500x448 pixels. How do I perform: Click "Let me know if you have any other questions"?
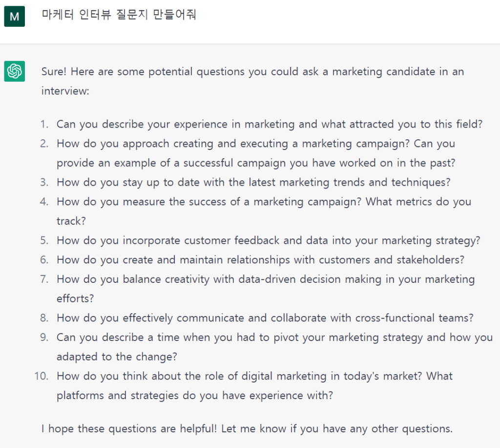337,429
